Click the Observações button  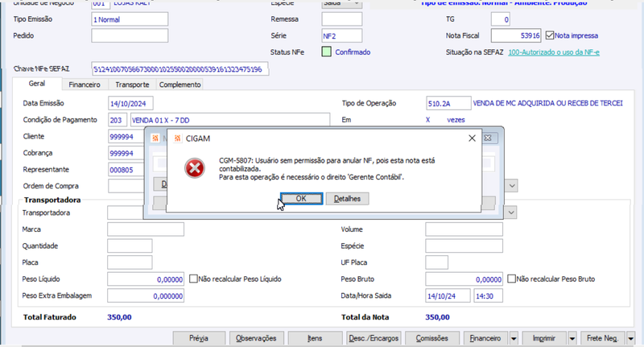click(256, 338)
